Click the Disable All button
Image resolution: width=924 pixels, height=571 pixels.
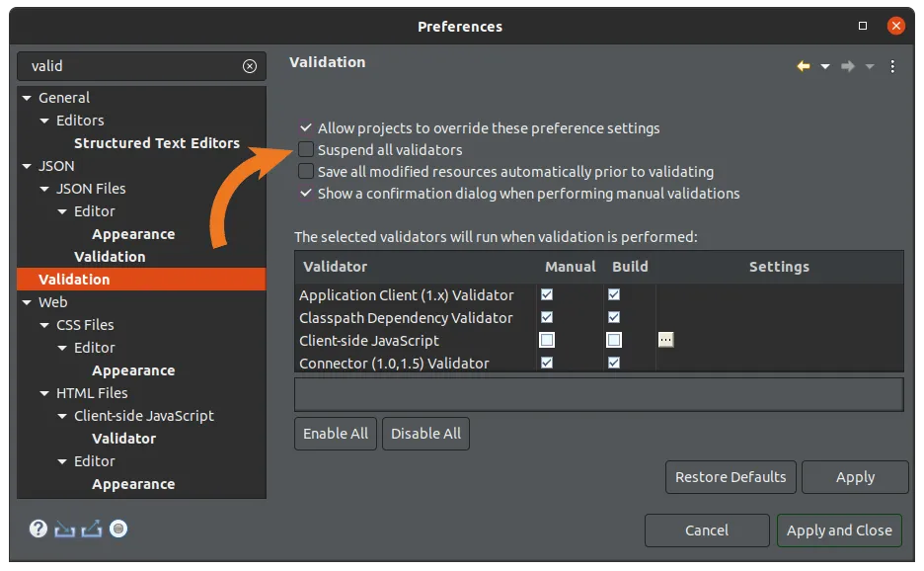[426, 434]
